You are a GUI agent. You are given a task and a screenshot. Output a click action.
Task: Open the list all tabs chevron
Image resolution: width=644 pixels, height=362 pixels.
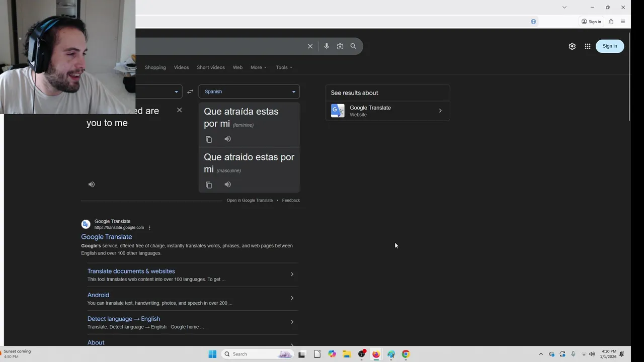point(565,7)
